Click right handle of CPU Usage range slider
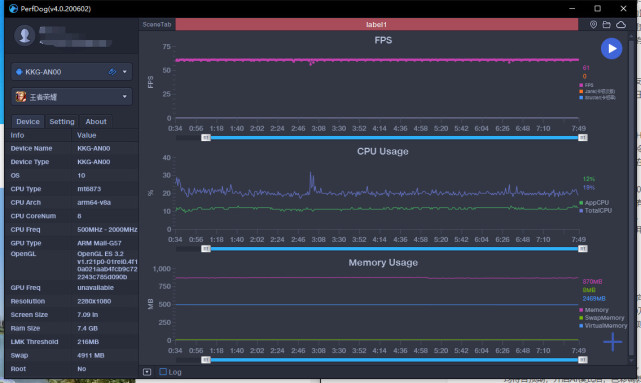The image size is (641, 383). click(x=583, y=249)
